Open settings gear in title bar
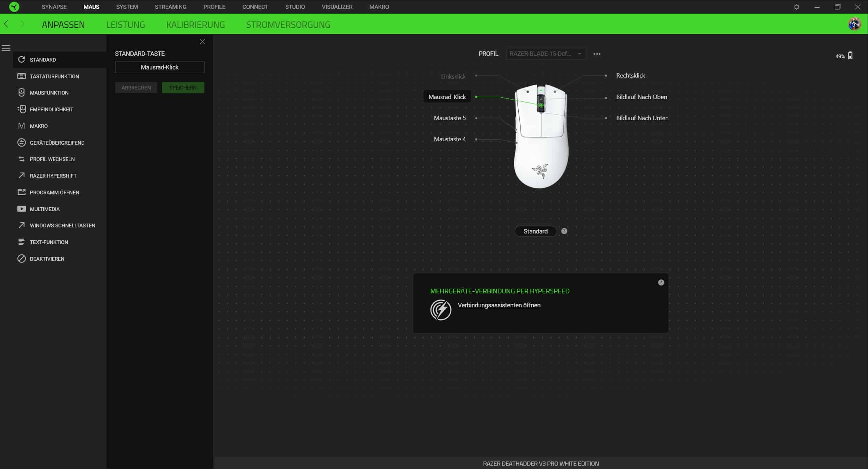The height and width of the screenshot is (469, 868). pyautogui.click(x=796, y=7)
